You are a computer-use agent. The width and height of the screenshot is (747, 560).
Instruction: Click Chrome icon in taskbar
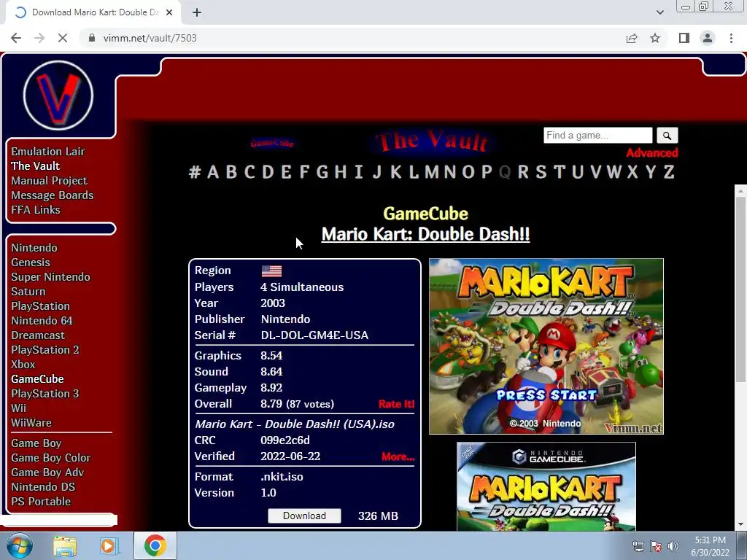(x=155, y=545)
